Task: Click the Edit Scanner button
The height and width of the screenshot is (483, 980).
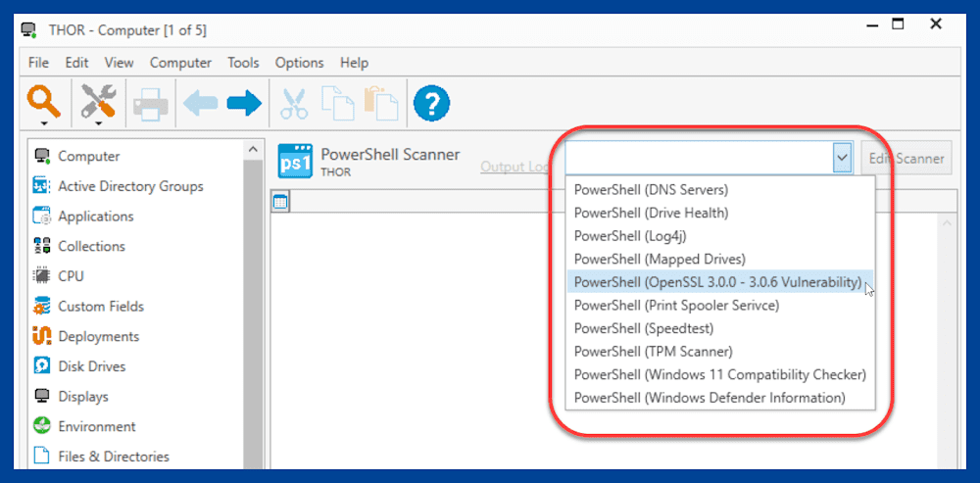Action: tap(906, 158)
